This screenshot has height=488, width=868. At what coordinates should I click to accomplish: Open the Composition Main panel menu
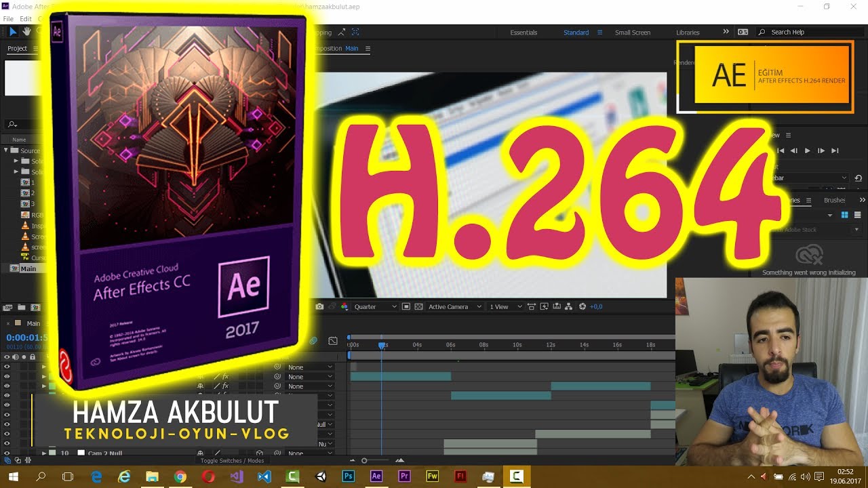[368, 48]
